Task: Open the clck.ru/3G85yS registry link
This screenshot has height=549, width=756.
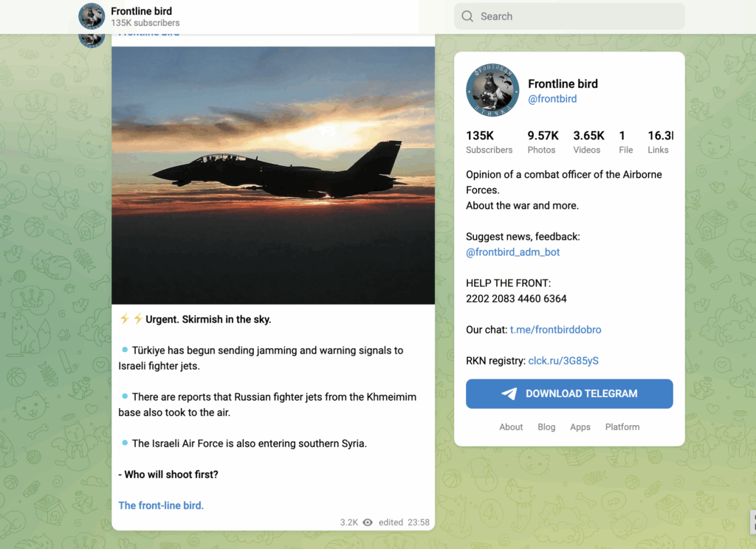Action: click(x=563, y=361)
